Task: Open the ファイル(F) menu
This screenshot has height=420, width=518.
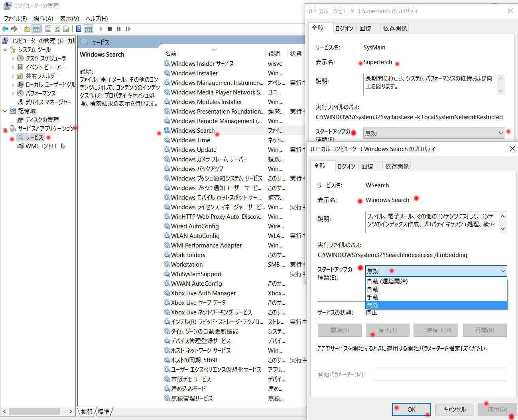Action: point(15,18)
